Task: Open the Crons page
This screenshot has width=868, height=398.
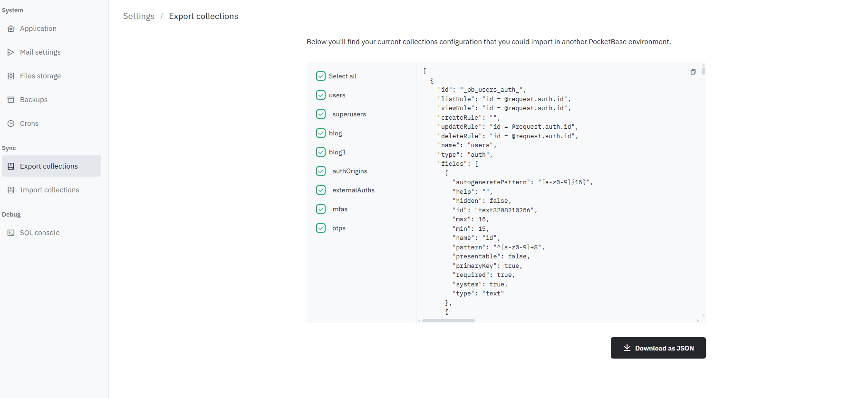Action: 51,123
